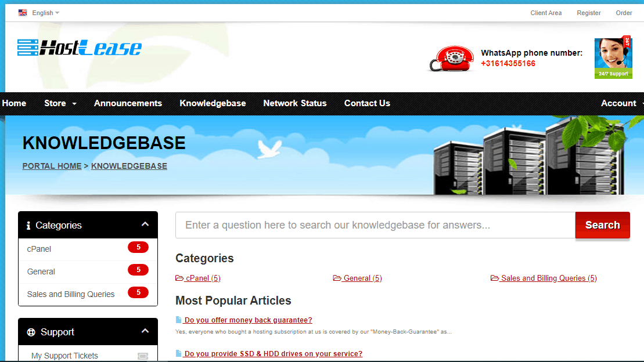Screen dimensions: 644x362
Task: Expand the Store menu dropdown
Action: tap(60, 103)
